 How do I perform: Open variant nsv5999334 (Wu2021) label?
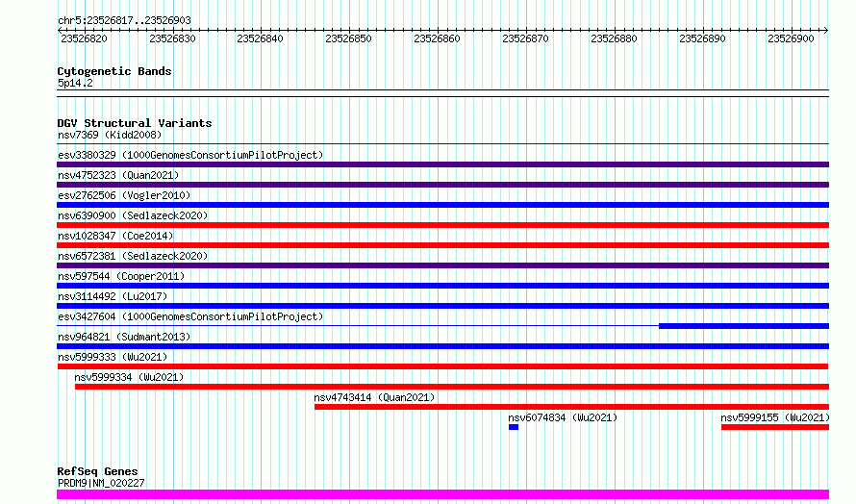(x=130, y=377)
